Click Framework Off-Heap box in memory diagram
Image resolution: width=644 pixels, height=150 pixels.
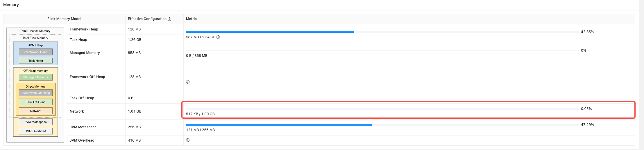(36, 93)
